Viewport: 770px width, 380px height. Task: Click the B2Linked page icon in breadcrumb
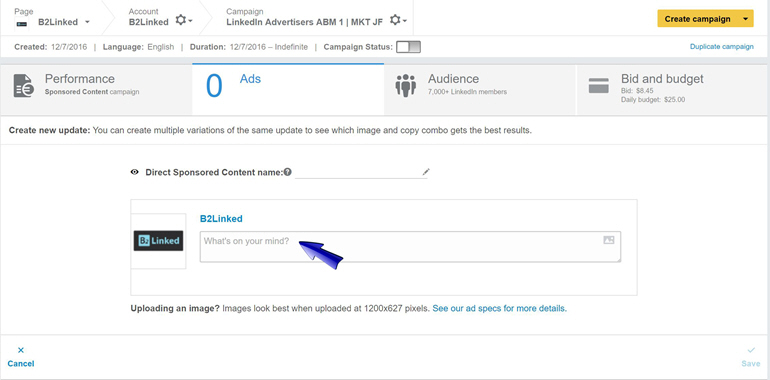pyautogui.click(x=21, y=23)
